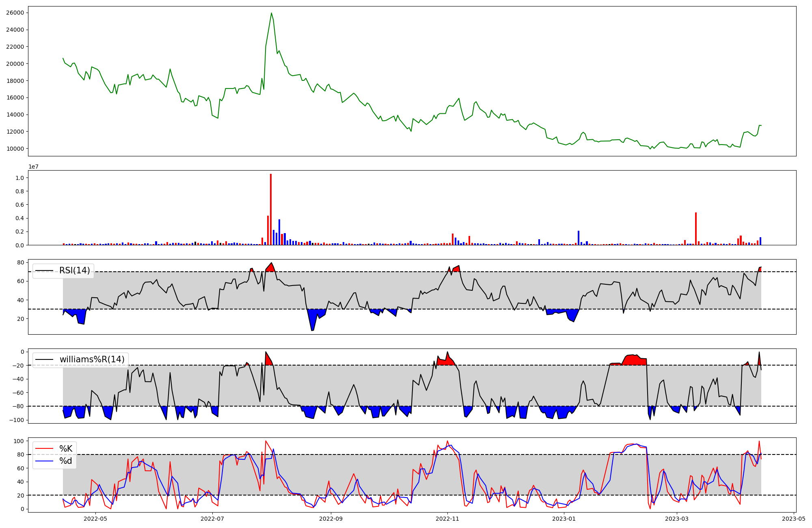Click the 2022-11 x-axis date label
Screen dimensions: 812x528
[447, 519]
